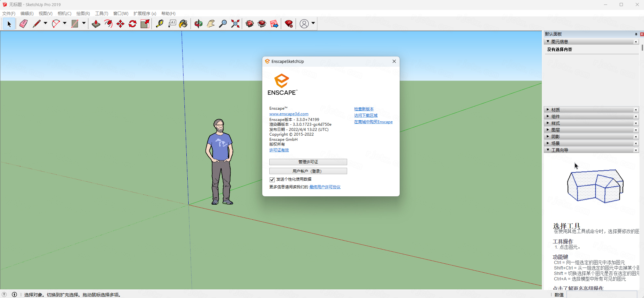This screenshot has width=644, height=298.
Task: Open the Rectangle tool dropdown arrow
Action: tap(84, 23)
